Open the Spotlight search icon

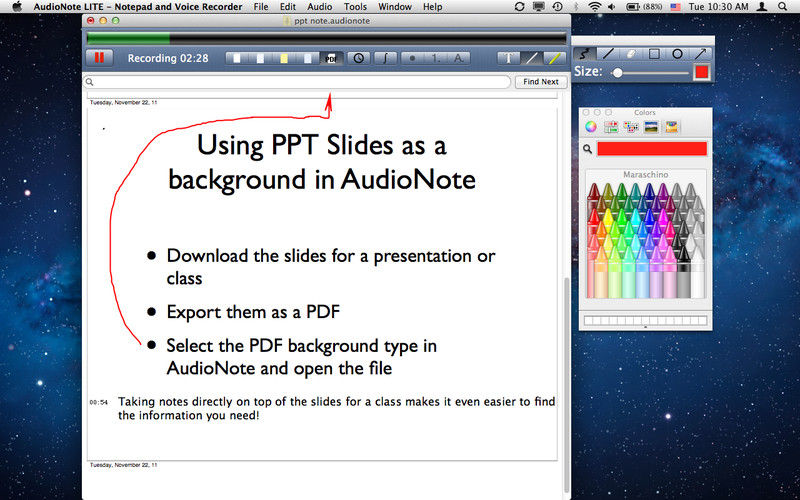coord(783,7)
